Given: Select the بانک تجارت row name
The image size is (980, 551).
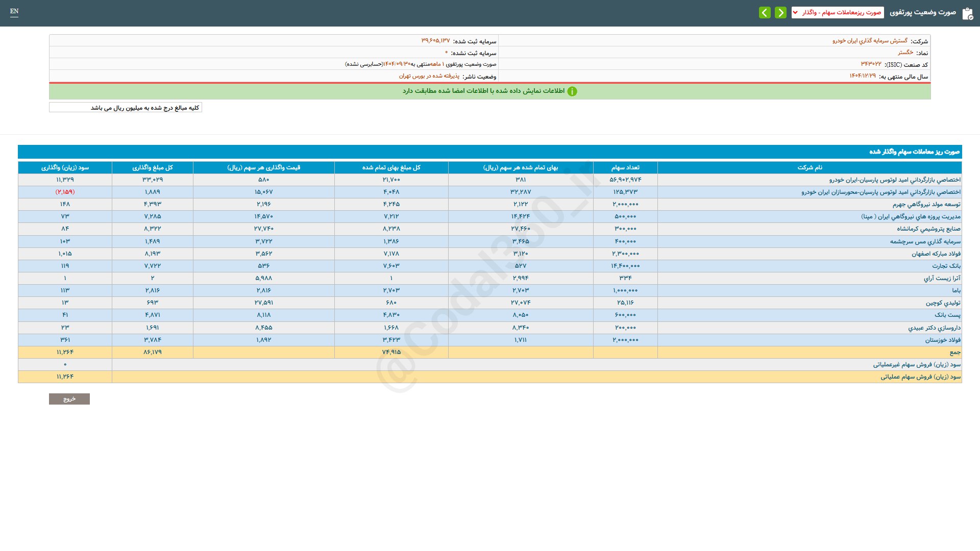Looking at the screenshot, I should pyautogui.click(x=946, y=266).
